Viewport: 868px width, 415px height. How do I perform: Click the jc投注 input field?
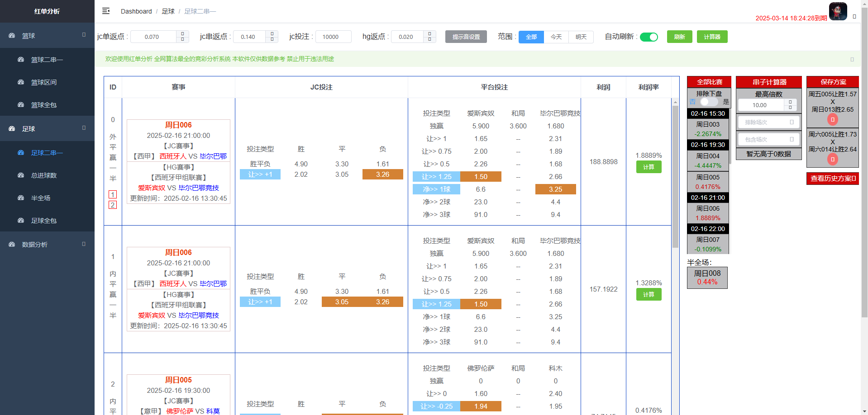tap(333, 37)
